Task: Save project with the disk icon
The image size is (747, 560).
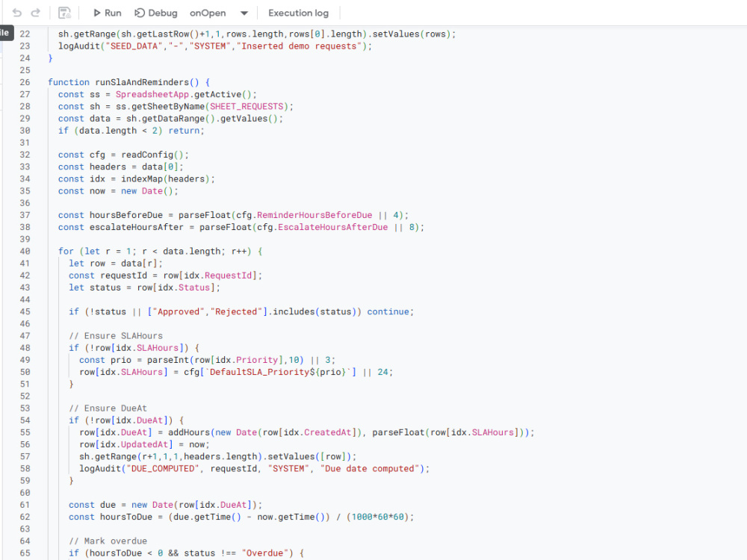Action: coord(64,13)
